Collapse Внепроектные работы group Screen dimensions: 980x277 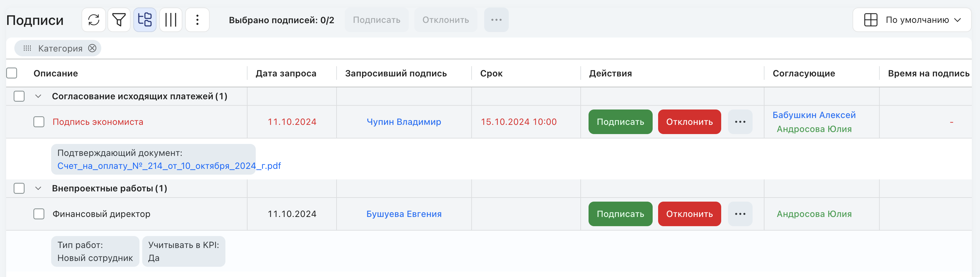38,188
